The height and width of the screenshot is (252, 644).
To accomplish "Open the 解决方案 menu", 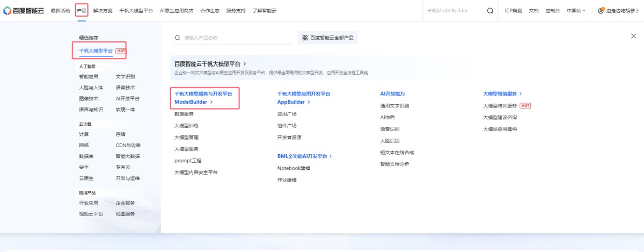I will click(x=103, y=10).
